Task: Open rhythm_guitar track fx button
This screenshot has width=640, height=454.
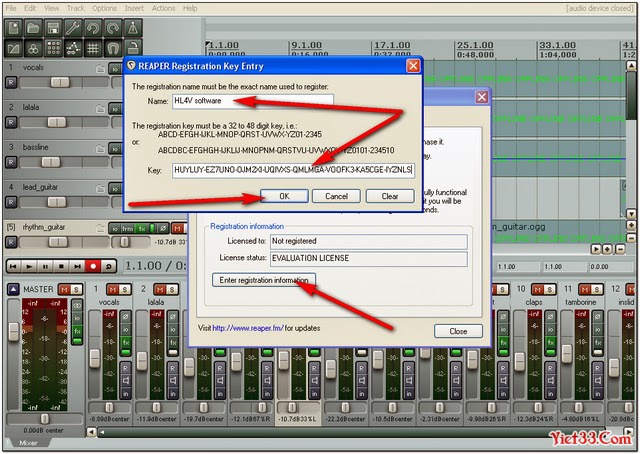Action: tap(142, 229)
